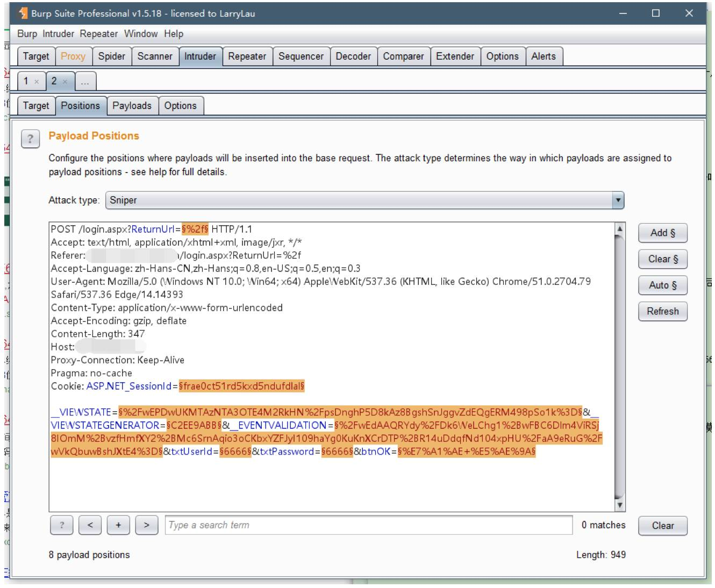Image resolution: width=715 pixels, height=588 pixels.
Task: Switch to the top-level Target tab
Action: [36, 56]
